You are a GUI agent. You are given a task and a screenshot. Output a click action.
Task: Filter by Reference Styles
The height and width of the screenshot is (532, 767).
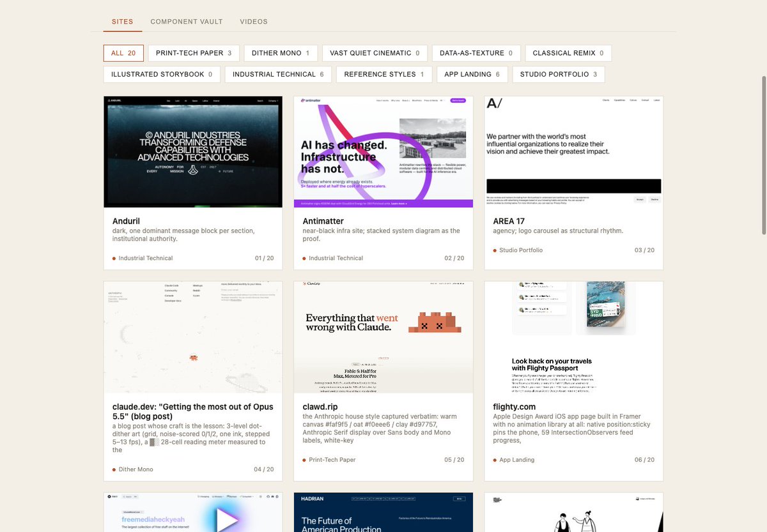pyautogui.click(x=384, y=74)
